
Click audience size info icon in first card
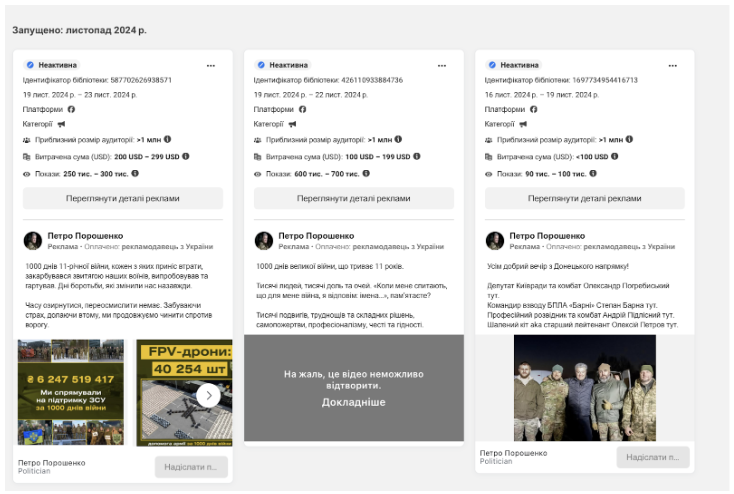[x=167, y=140]
